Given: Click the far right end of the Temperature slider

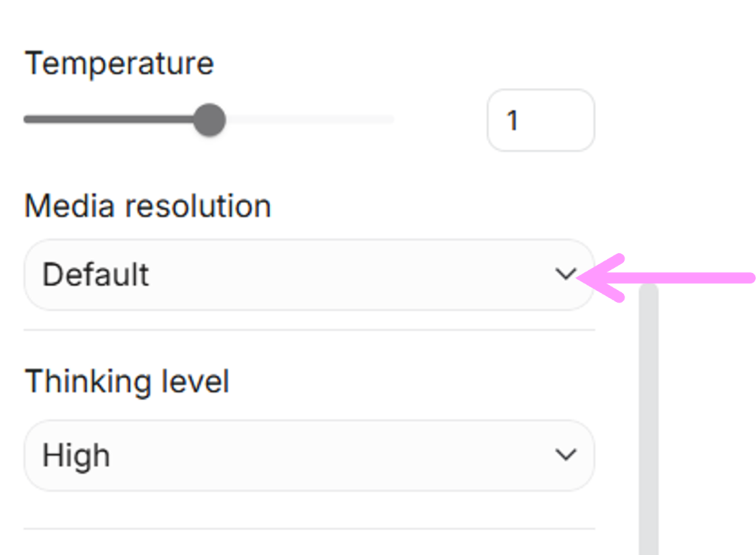Looking at the screenshot, I should click(x=391, y=120).
